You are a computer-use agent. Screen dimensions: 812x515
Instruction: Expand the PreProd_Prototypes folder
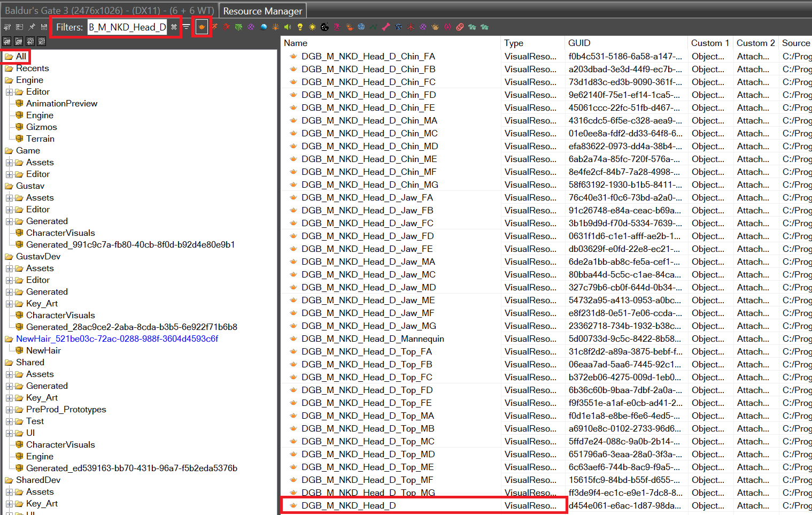[x=9, y=410]
